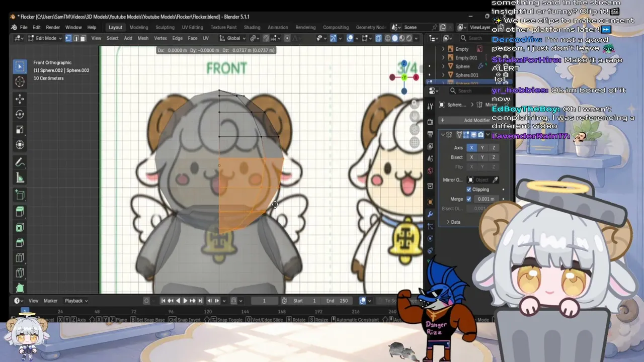Screen dimensions: 644x362
Task: Click the Blender logo menu icon
Action: [x=14, y=27]
